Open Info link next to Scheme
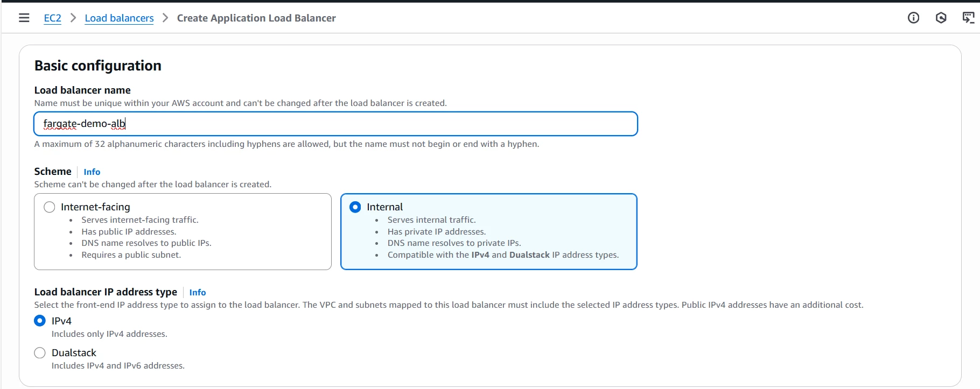The height and width of the screenshot is (389, 980). (x=92, y=172)
